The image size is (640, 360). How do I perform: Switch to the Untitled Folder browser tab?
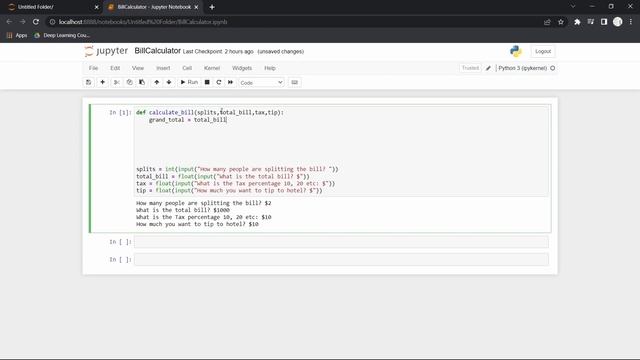(x=51, y=7)
